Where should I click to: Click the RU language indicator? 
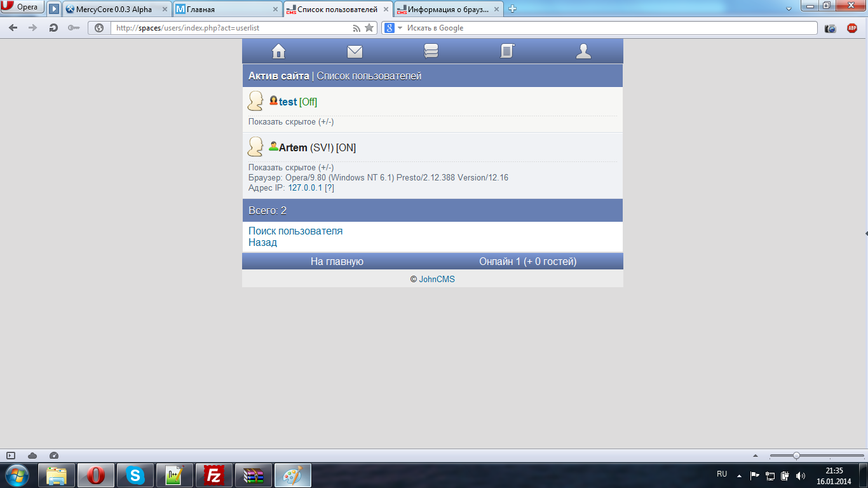722,474
